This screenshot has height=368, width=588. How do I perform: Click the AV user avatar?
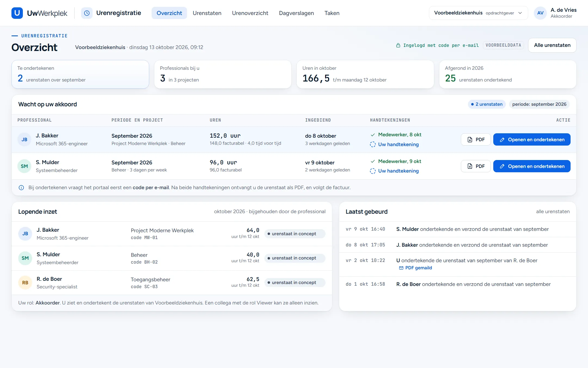(x=540, y=13)
